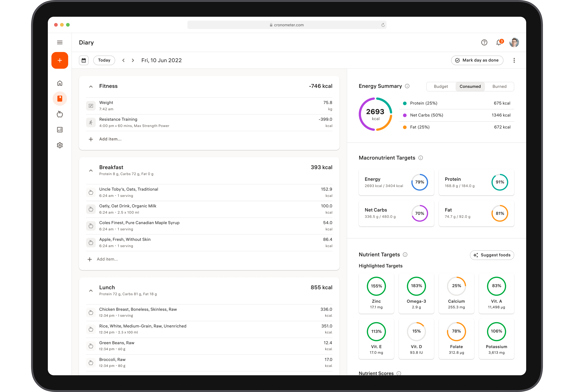Open the three-dot more options menu
The image size is (574, 392).
point(514,61)
